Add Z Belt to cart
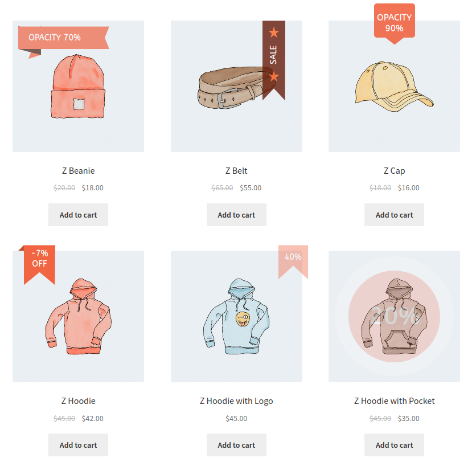This screenshot has width=476, height=470. (236, 215)
